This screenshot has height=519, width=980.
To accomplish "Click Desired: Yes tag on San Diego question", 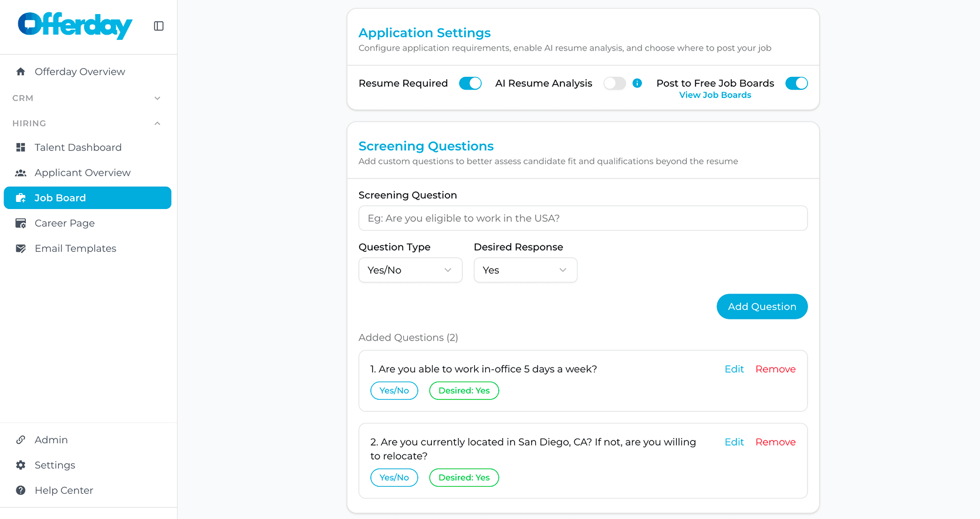I will click(464, 477).
